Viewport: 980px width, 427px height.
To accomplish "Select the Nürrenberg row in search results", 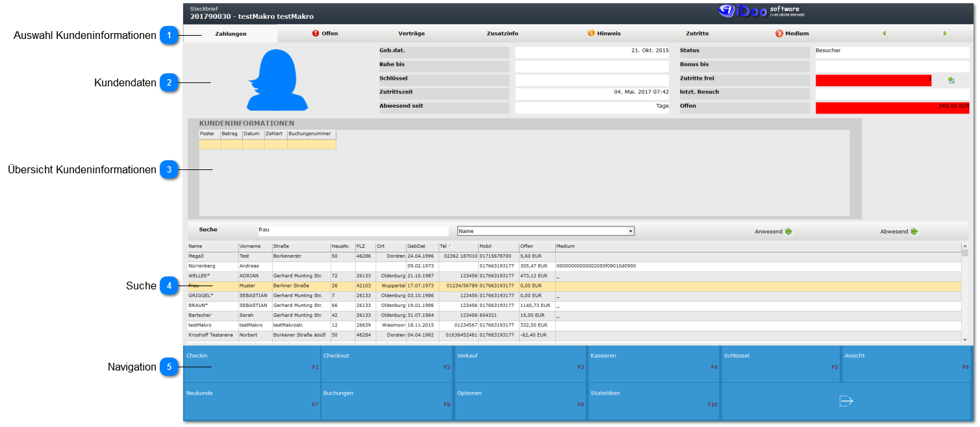I will [x=574, y=266].
